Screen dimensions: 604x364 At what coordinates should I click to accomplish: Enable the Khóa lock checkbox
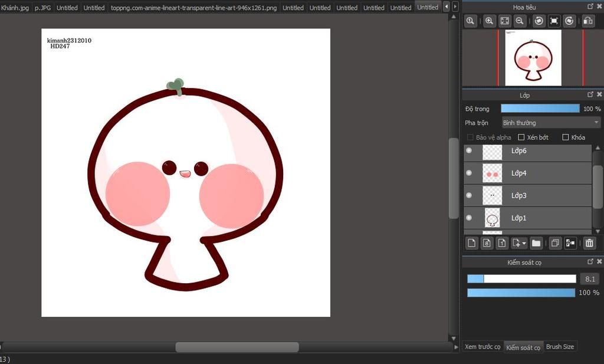pos(566,137)
